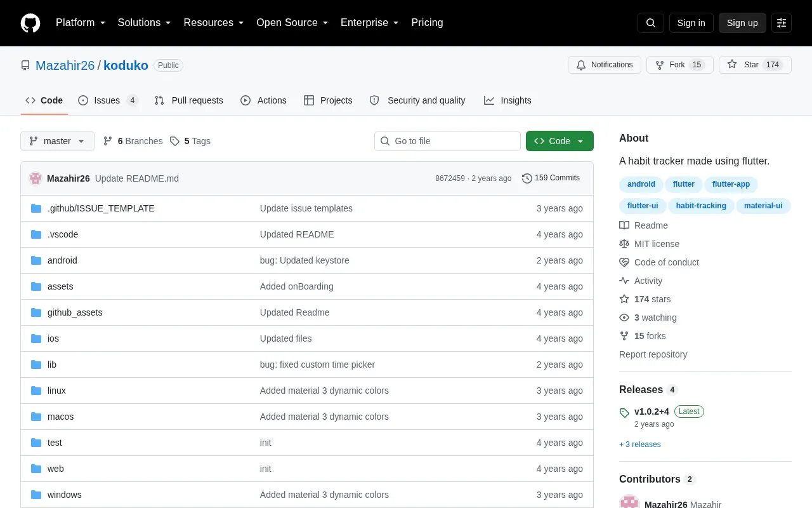Click the folder icon next to windows
The image size is (812, 508).
(36, 495)
